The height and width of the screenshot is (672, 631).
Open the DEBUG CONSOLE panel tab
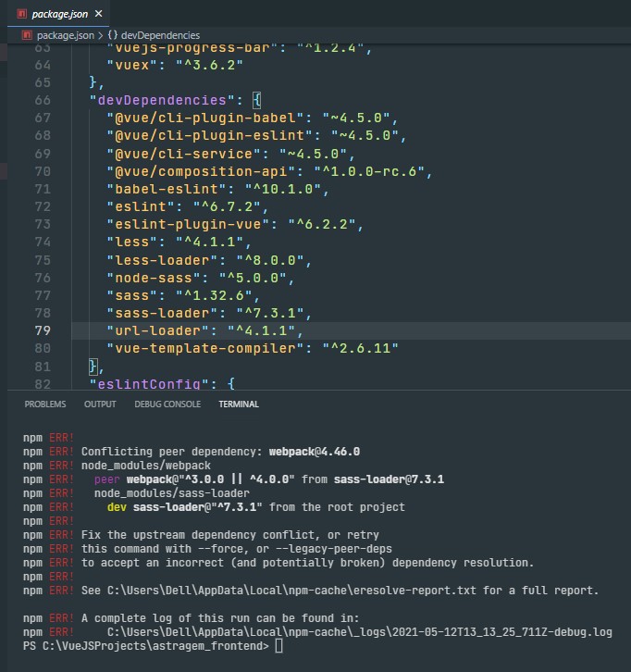[167, 404]
